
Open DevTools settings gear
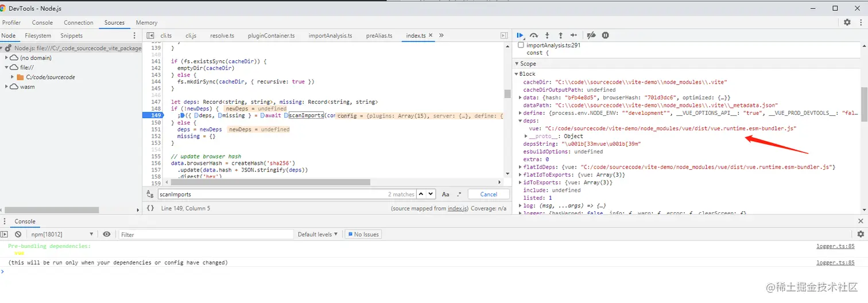click(847, 22)
